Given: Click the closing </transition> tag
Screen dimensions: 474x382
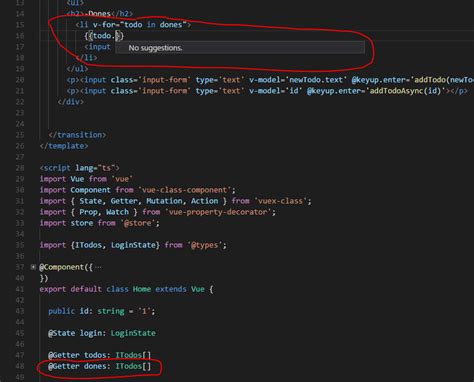Looking at the screenshot, I should click(x=77, y=135).
